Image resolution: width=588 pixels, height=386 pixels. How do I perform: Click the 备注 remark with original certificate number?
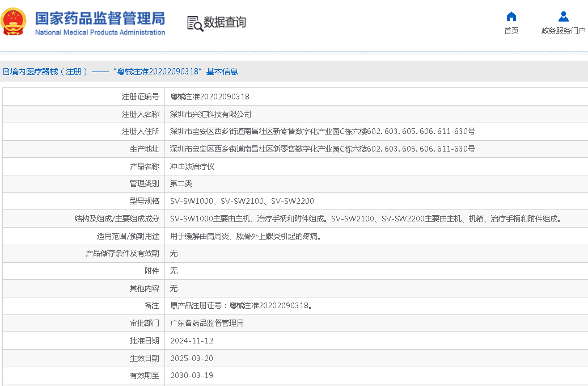point(241,305)
